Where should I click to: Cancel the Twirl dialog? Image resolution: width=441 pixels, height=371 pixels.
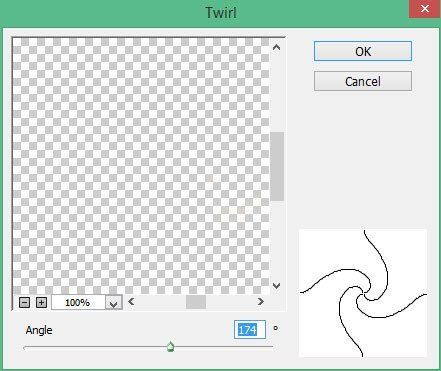click(363, 81)
